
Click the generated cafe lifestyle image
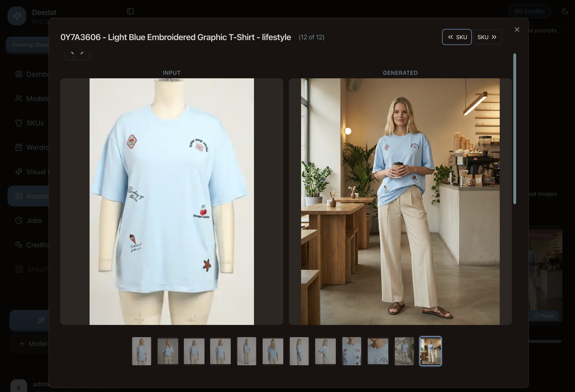400,202
